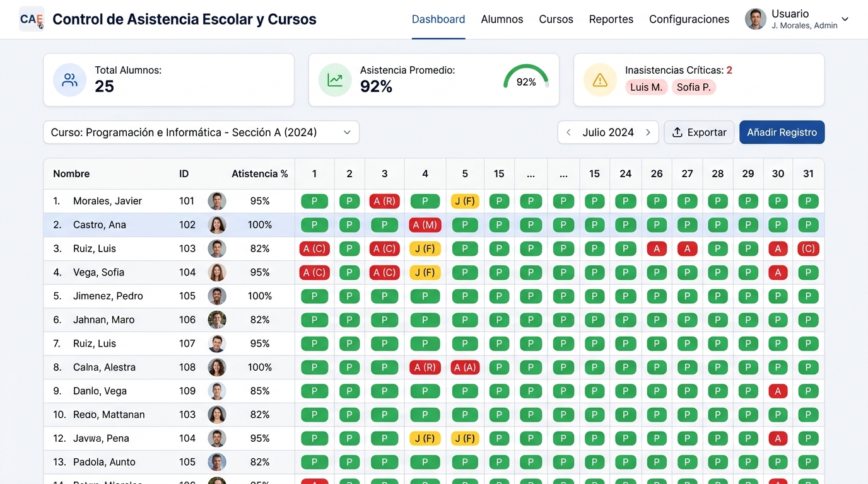Click Jimenez, Pedro's avatar photo

pos(217,296)
